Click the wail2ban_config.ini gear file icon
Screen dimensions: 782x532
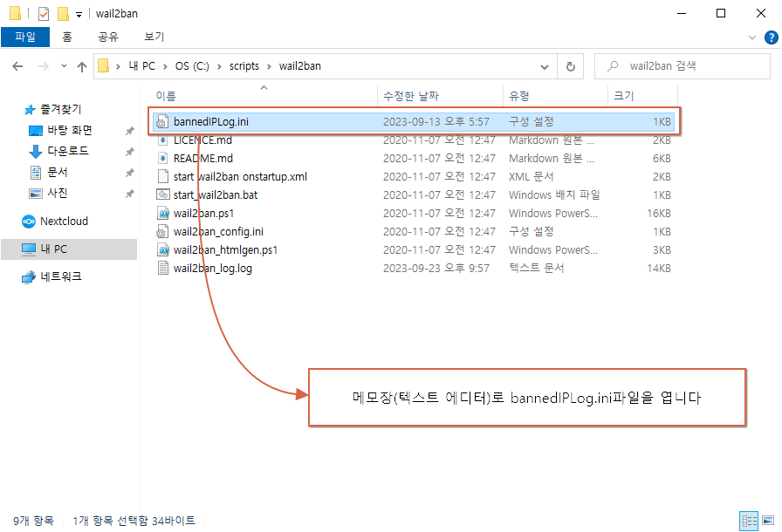pyautogui.click(x=162, y=232)
